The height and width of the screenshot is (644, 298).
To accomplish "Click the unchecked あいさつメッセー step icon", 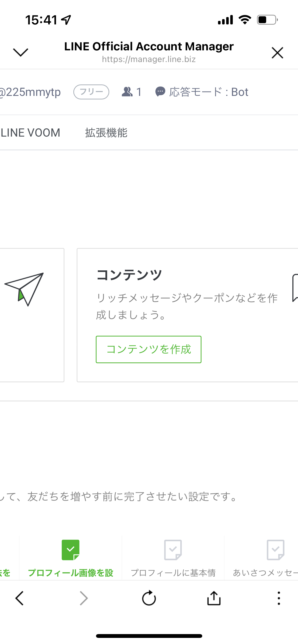I will tap(275, 550).
